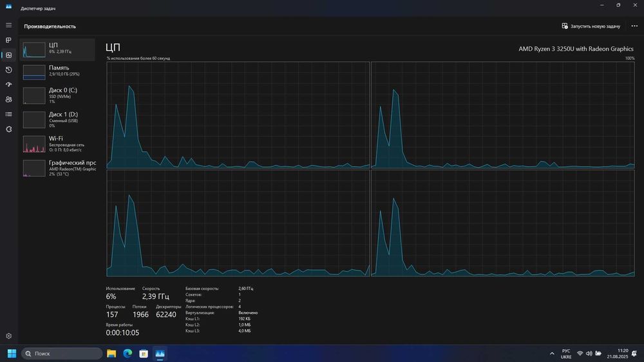Open the hamburger navigation menu

pos(8,26)
